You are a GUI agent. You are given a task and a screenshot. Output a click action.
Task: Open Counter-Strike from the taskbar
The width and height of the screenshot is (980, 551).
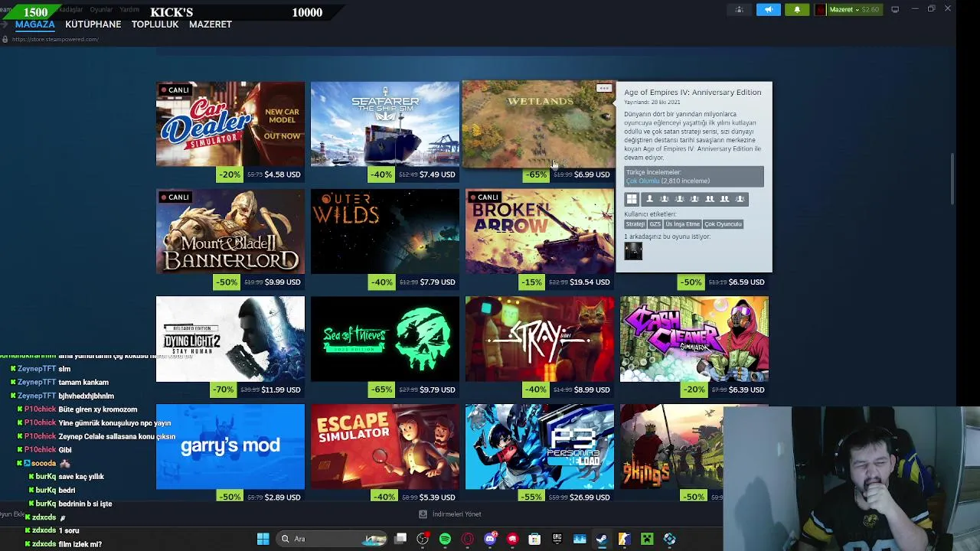[x=624, y=539]
